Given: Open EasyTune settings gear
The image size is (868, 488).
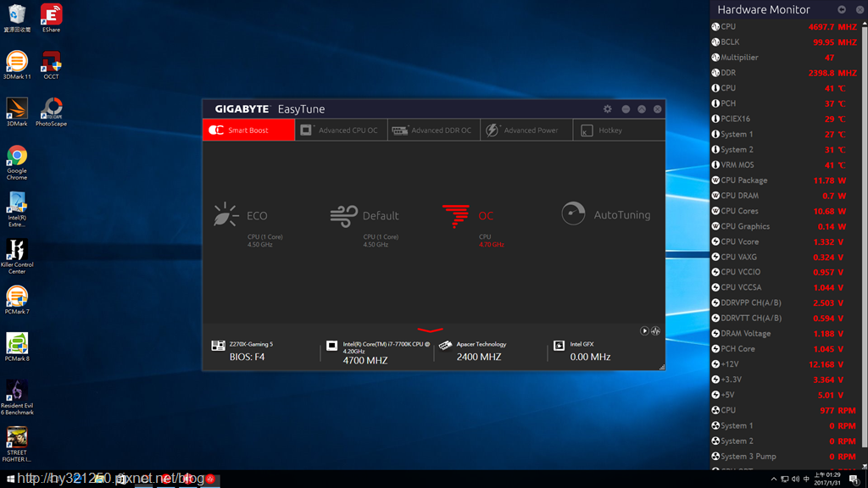Looking at the screenshot, I should tap(607, 109).
